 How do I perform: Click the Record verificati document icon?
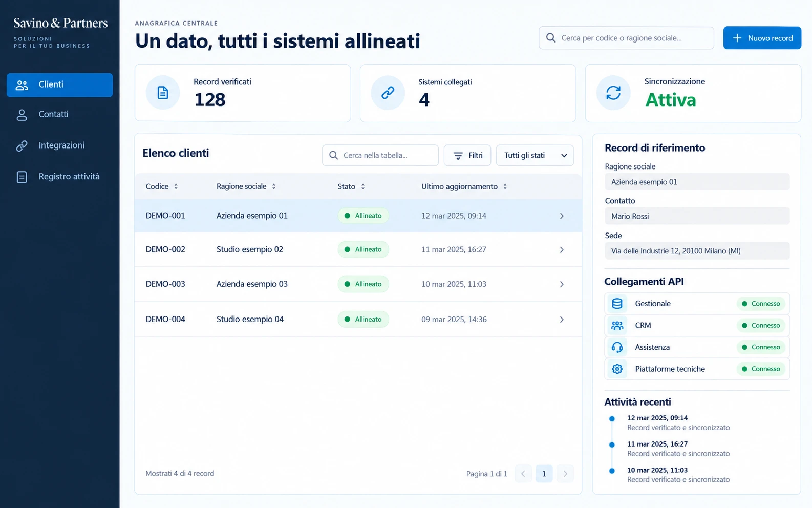tap(163, 93)
